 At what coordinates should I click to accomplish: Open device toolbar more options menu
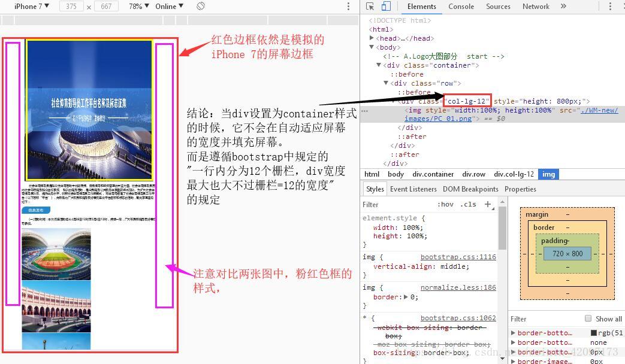[348, 7]
